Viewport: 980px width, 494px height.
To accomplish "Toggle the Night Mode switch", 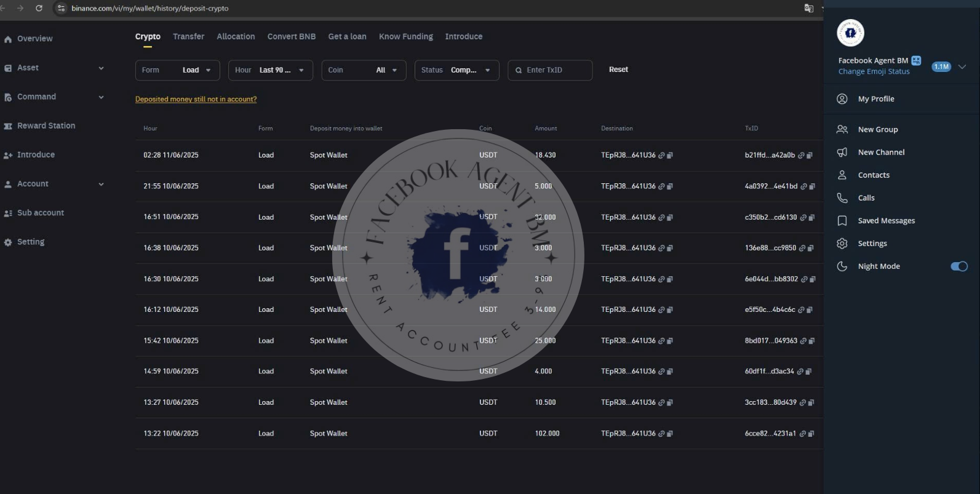I will [x=959, y=266].
